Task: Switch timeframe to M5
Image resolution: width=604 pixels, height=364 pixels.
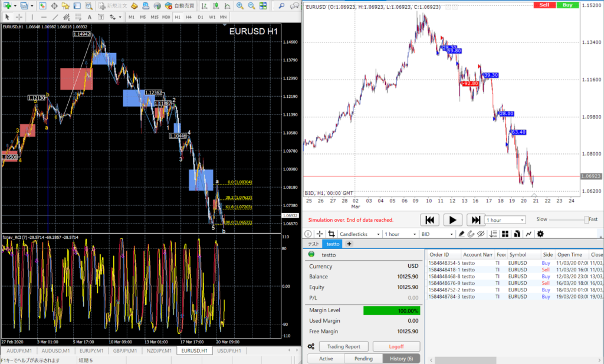Action: [x=143, y=17]
